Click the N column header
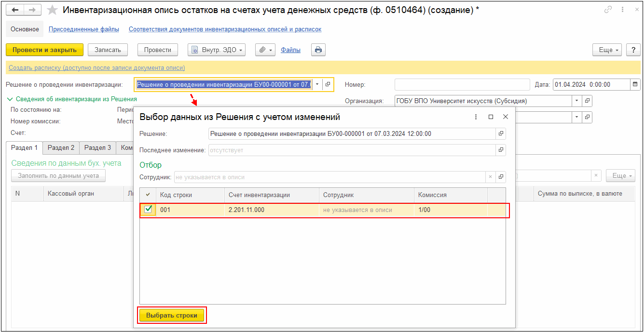This screenshot has height=332, width=644. [x=27, y=193]
